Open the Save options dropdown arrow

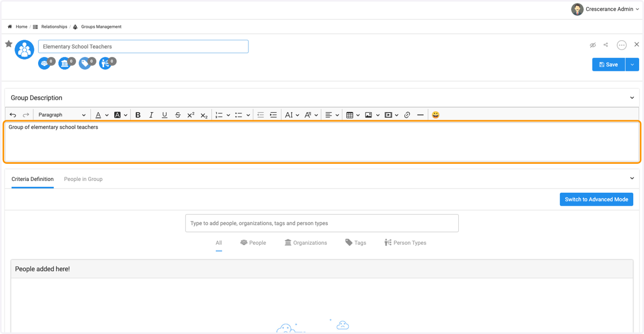coord(632,64)
